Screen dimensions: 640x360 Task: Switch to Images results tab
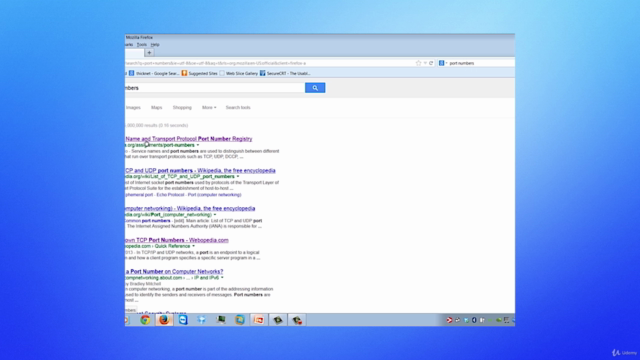(x=133, y=107)
